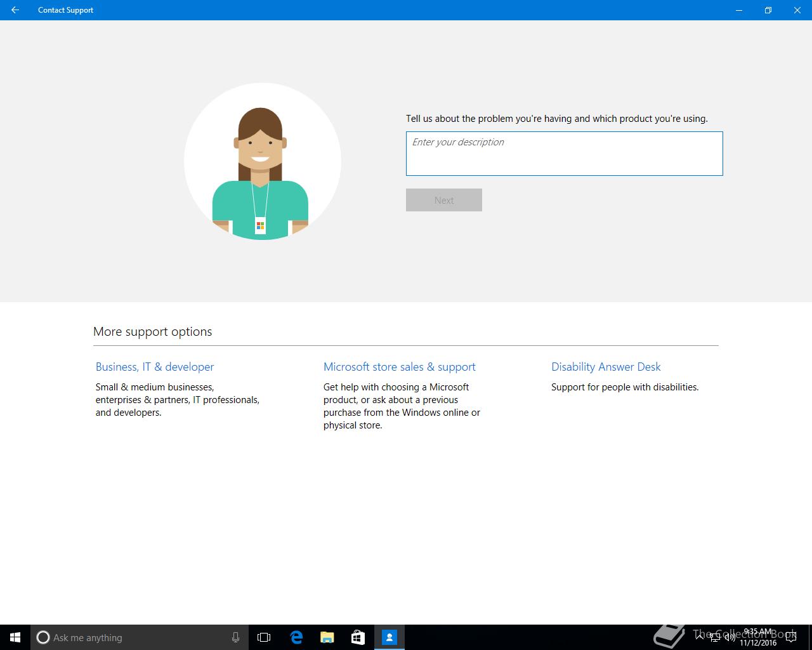Open the Windows Start menu
Image resolution: width=812 pixels, height=650 pixels.
coord(15,637)
